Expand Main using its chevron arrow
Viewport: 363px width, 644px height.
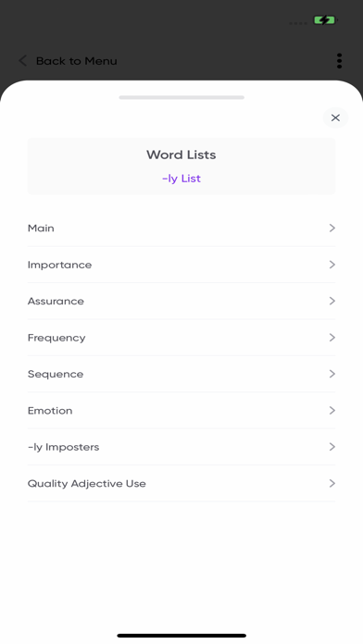[332, 228]
